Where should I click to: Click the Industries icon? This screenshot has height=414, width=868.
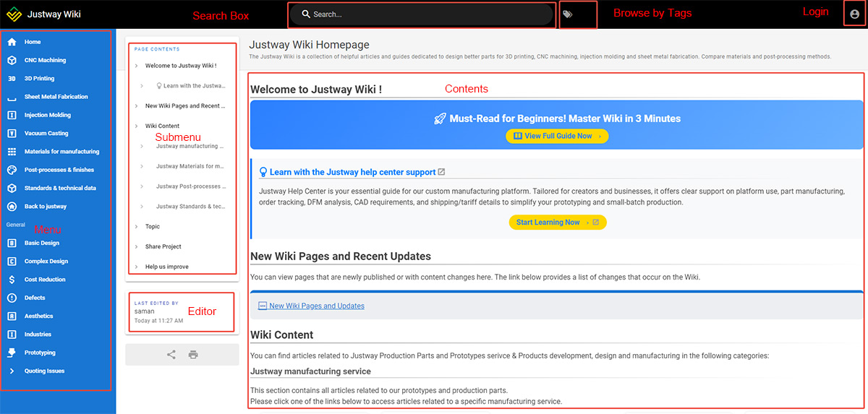click(x=12, y=335)
